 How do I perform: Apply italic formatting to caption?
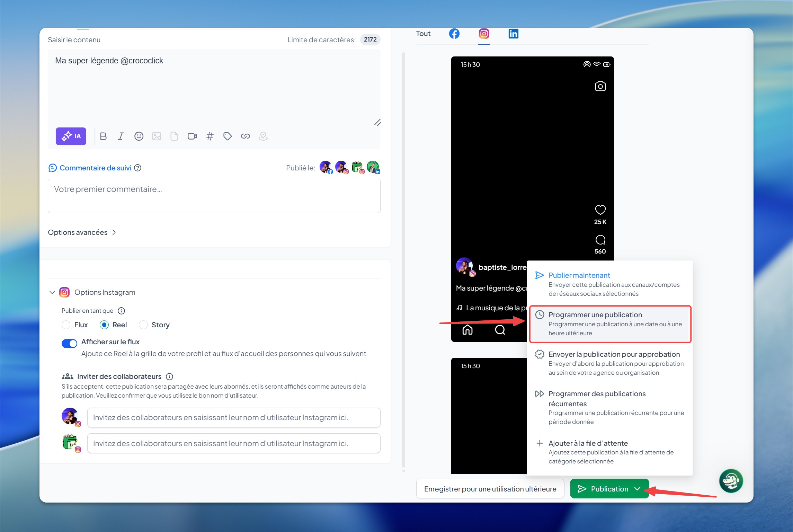(121, 136)
